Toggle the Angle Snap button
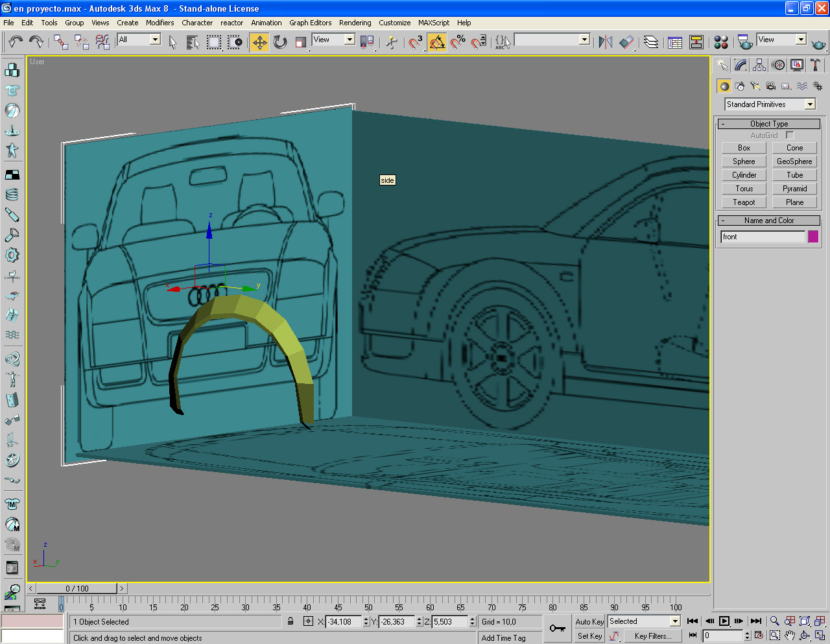Image resolution: width=830 pixels, height=644 pixels. 437,43
